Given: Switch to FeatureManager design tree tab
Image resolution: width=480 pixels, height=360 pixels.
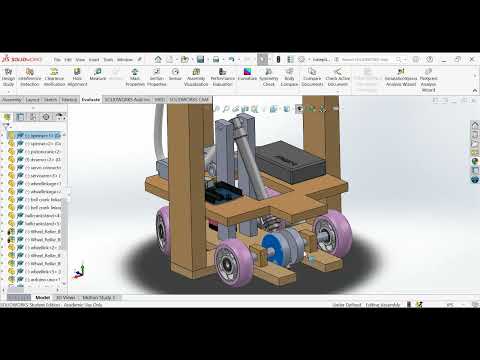Looking at the screenshot, I should 7,117.
